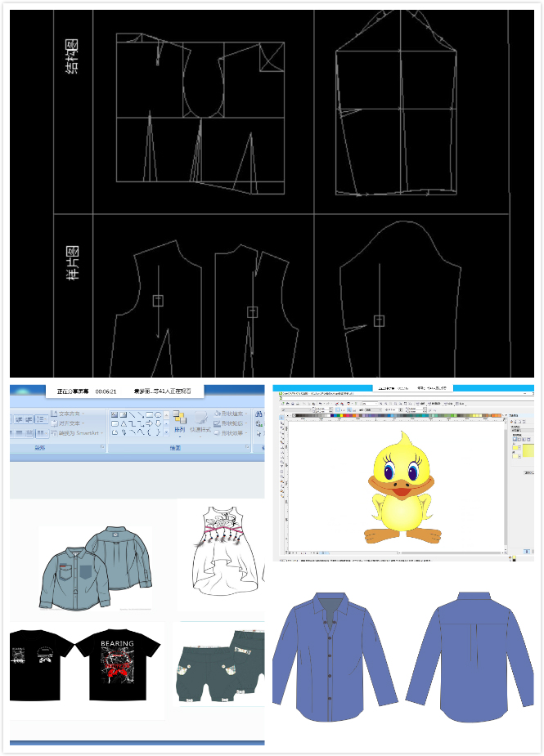Pick the black swatch in CorelDRAW palette

(297, 416)
